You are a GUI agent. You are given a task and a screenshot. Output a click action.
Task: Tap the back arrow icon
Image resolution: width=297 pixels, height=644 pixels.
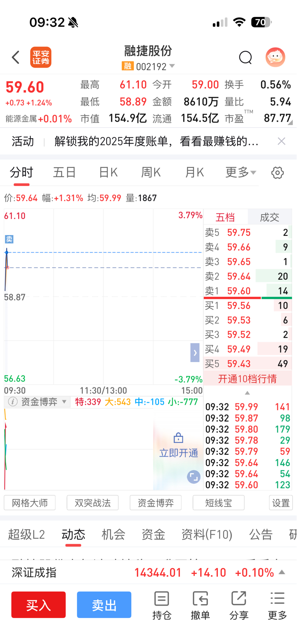tap(15, 57)
